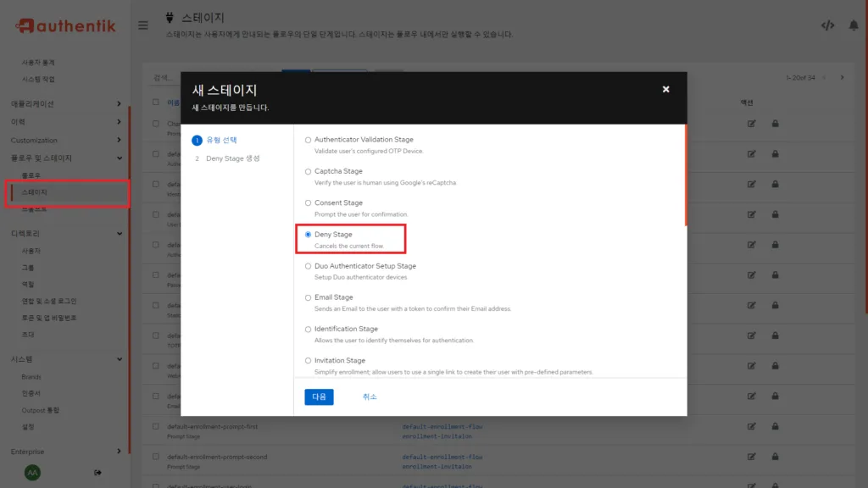Click the lock icon in the first table row
The height and width of the screenshot is (488, 868).
tap(775, 124)
